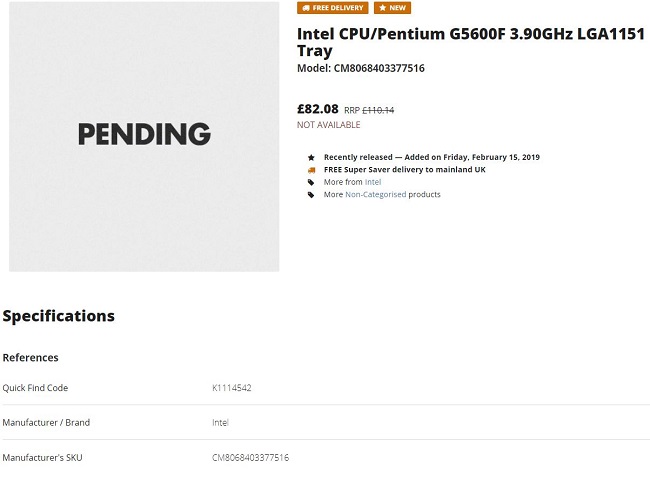Click the Model CM8068403377516 text under title
650x477 pixels.
pos(361,69)
